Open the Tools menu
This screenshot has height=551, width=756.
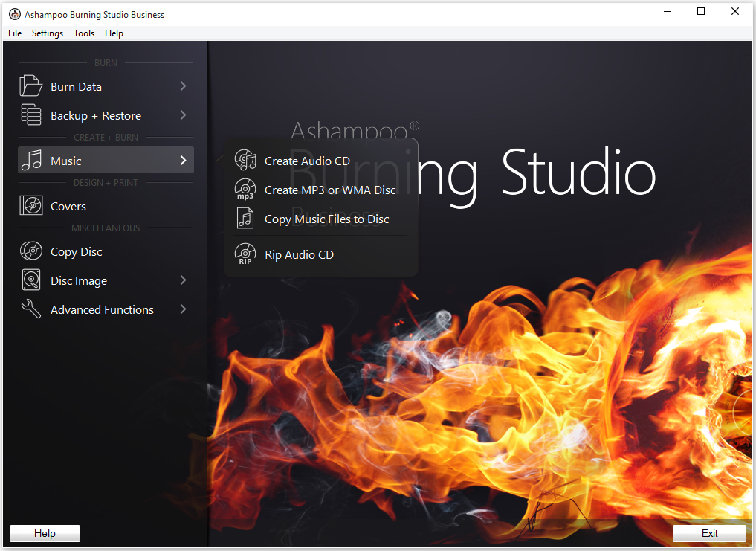point(84,33)
